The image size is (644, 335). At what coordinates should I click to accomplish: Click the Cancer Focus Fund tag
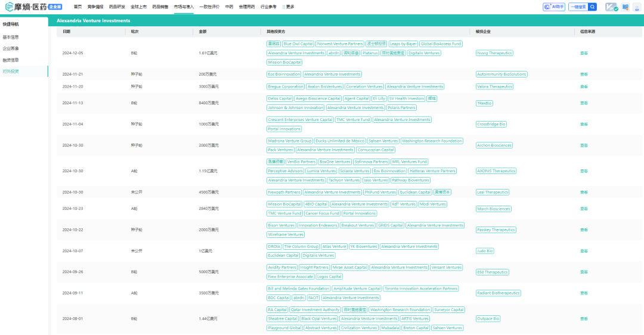tap(323, 213)
